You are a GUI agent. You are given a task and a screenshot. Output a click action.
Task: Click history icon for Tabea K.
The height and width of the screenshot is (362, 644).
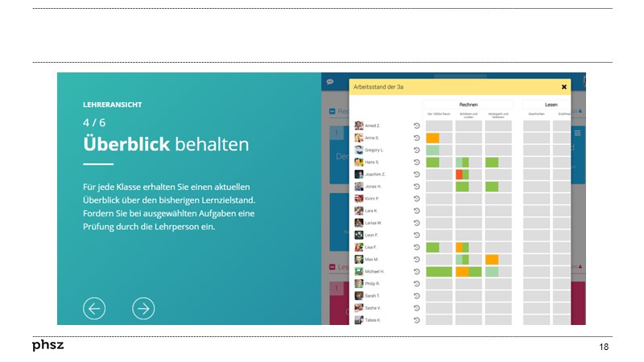[x=416, y=320]
